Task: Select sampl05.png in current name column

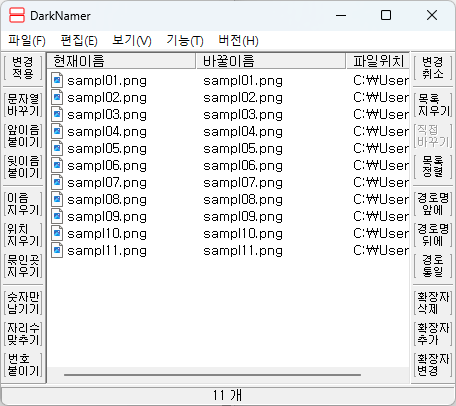Action: (107, 149)
